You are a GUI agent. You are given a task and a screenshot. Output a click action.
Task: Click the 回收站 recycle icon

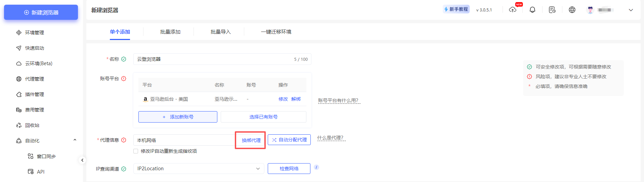[x=19, y=125]
